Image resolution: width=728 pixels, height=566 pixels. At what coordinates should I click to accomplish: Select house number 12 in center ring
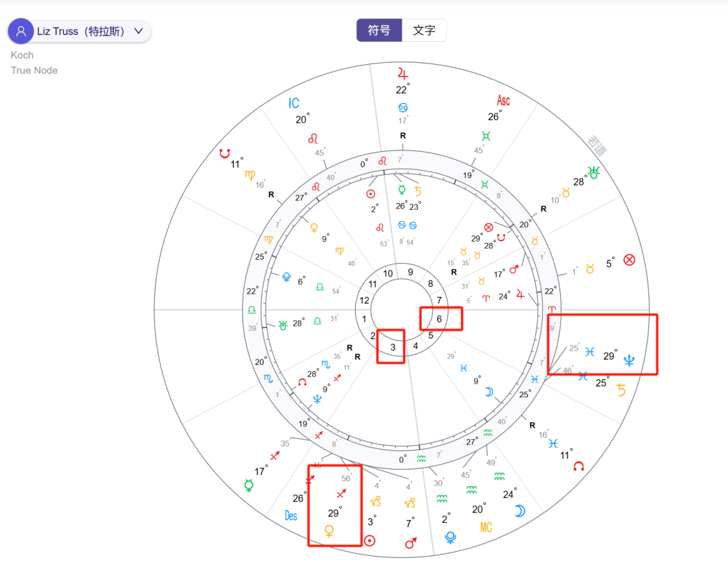pos(364,300)
